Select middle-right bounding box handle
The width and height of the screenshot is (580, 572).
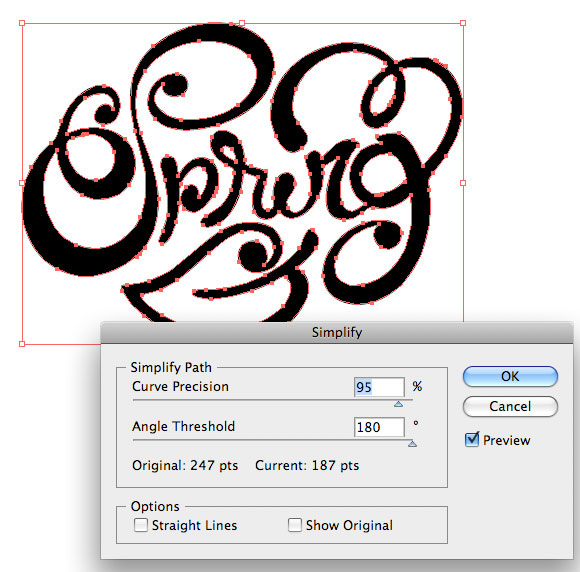(463, 183)
